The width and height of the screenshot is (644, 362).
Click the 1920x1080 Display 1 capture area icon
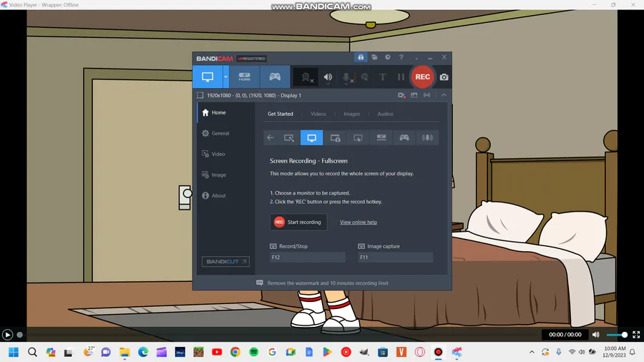pyautogui.click(x=200, y=95)
